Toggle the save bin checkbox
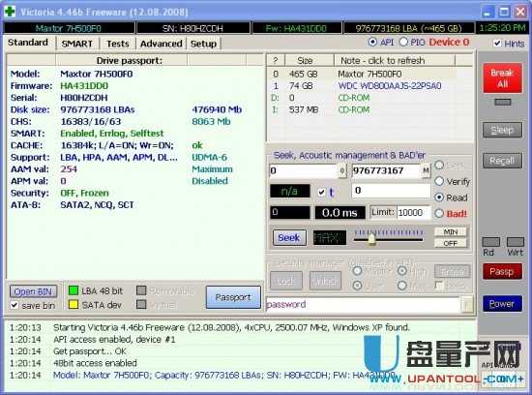Viewport: 532px width, 395px height. (x=15, y=305)
